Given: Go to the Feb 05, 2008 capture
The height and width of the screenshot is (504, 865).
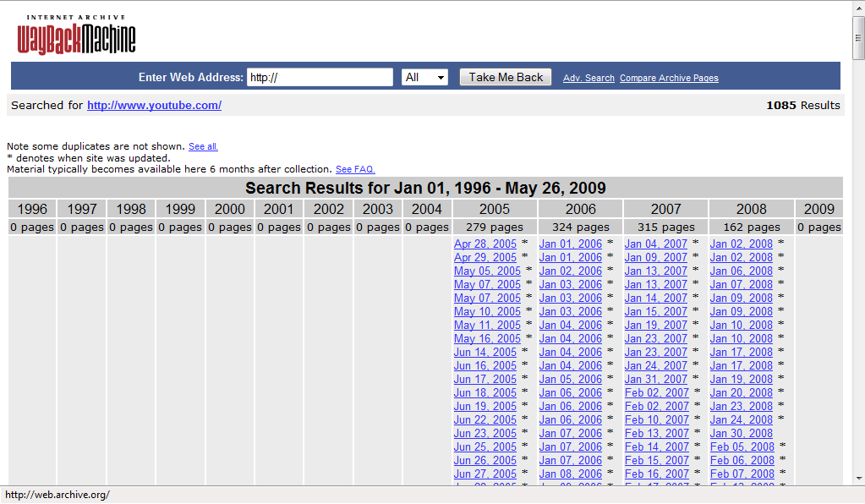Looking at the screenshot, I should (742, 446).
